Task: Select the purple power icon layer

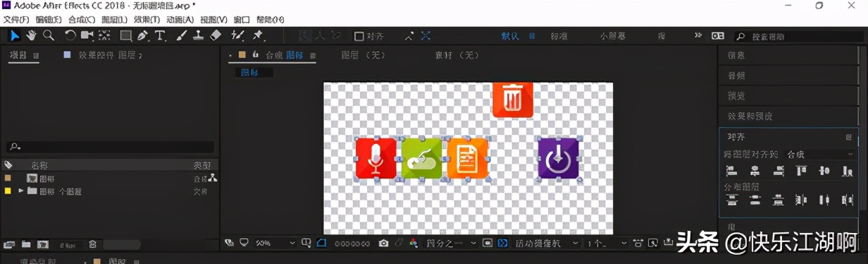Action: pyautogui.click(x=559, y=158)
